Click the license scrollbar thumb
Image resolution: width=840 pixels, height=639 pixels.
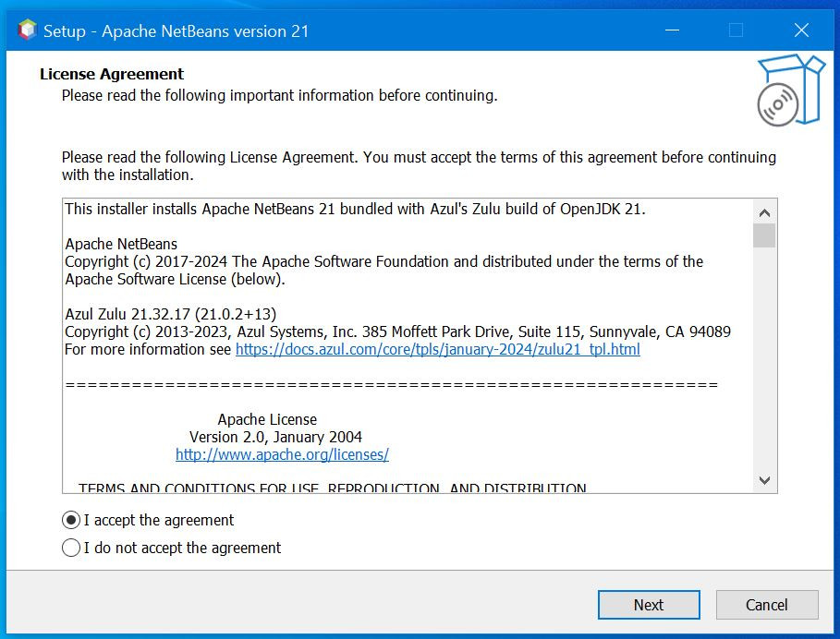click(x=764, y=236)
